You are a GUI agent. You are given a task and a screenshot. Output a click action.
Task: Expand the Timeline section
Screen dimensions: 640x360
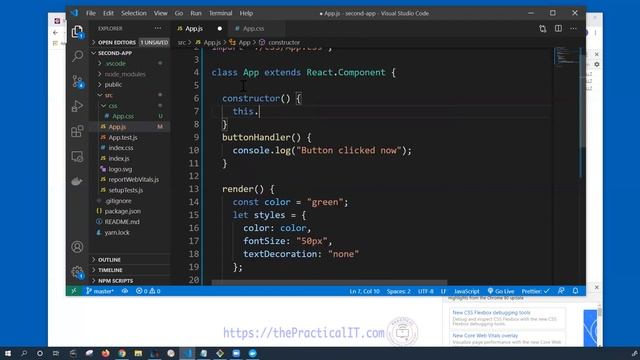[x=130, y=270]
